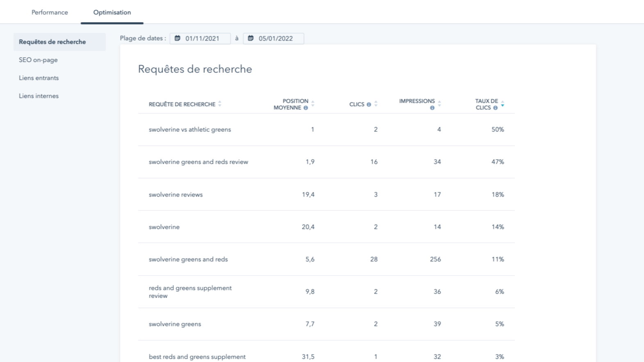Click the Impressions column header label
This screenshot has height=362, width=644.
[417, 101]
